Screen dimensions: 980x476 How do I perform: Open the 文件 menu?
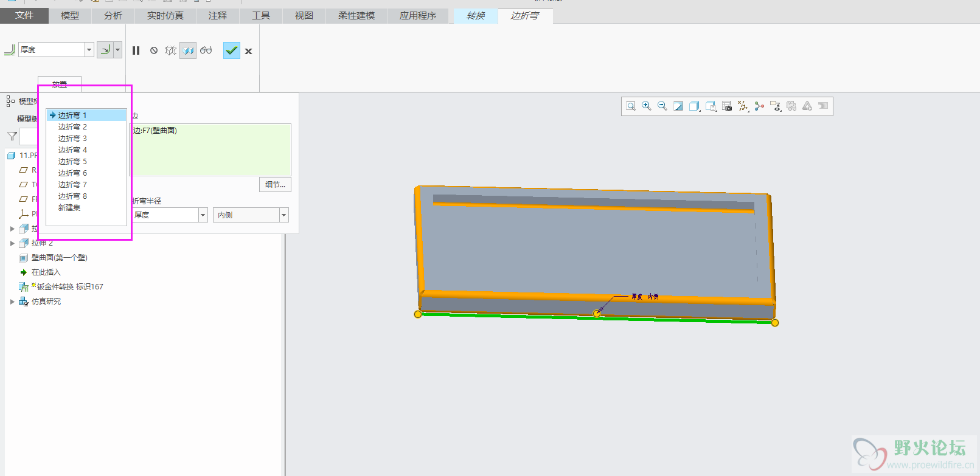pyautogui.click(x=24, y=15)
